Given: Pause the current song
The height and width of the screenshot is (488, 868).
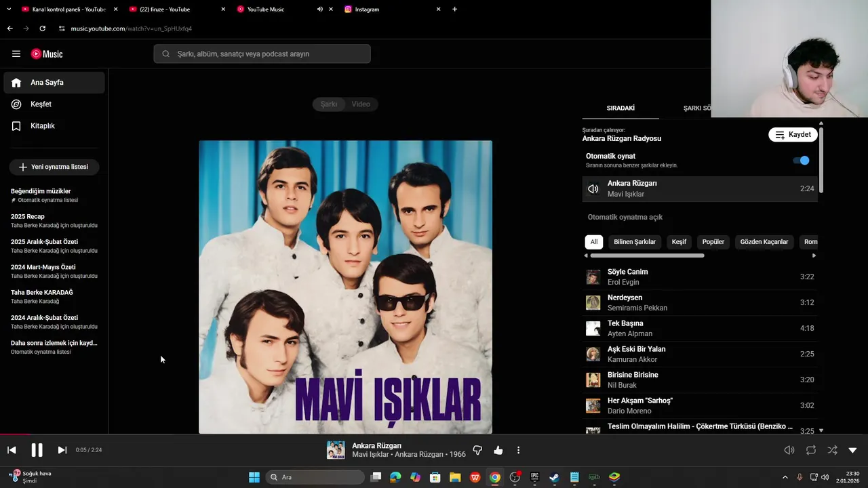Looking at the screenshot, I should [x=37, y=450].
